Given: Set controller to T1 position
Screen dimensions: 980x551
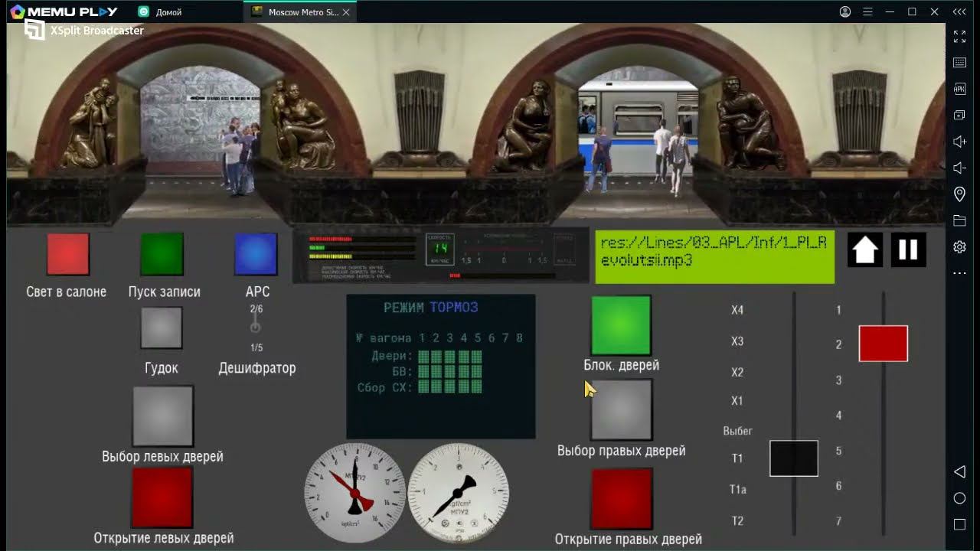Looking at the screenshot, I should tap(737, 458).
